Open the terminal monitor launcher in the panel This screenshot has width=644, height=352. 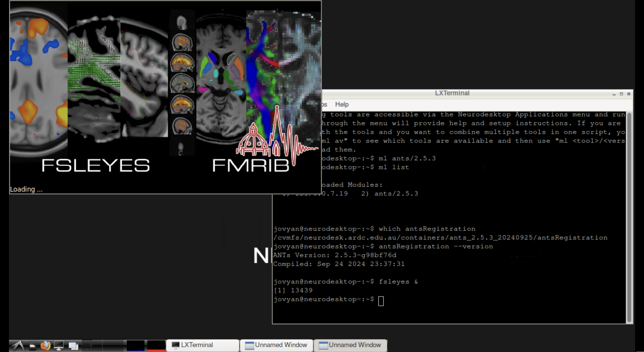[x=59, y=346]
